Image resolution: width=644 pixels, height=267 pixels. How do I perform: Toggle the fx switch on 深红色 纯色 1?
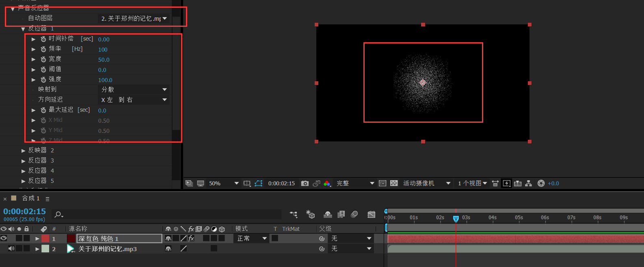(191, 238)
